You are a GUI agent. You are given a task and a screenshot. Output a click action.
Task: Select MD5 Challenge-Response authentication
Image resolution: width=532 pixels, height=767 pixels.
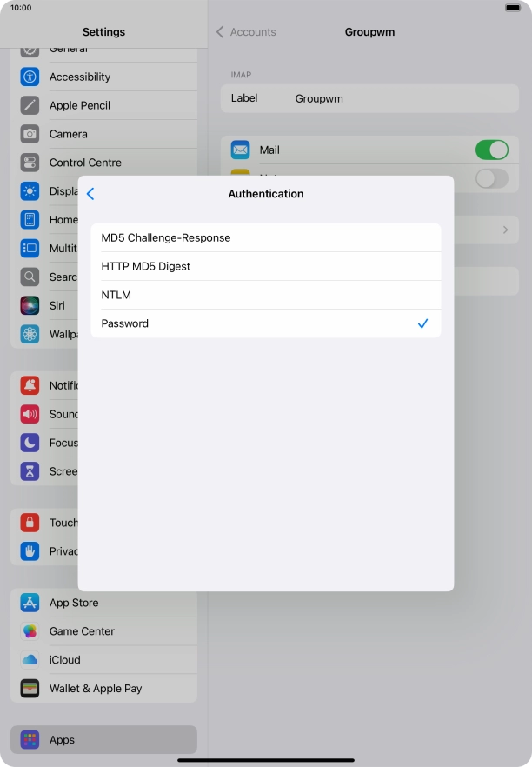(265, 237)
